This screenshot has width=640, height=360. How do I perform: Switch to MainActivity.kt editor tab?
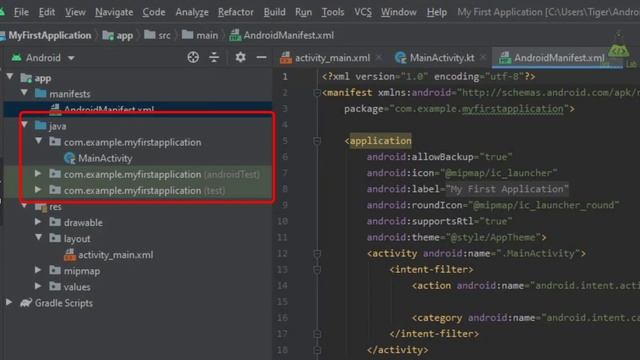click(x=435, y=58)
